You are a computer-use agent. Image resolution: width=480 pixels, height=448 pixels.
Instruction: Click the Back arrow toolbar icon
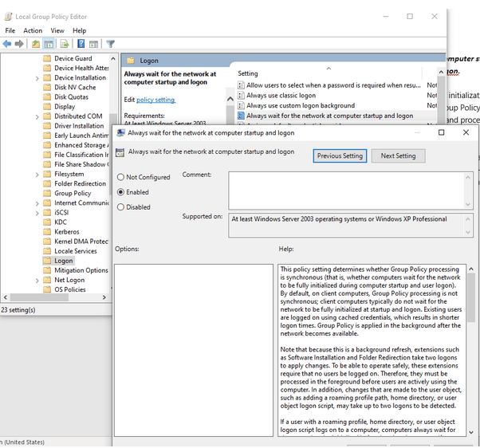[7, 44]
